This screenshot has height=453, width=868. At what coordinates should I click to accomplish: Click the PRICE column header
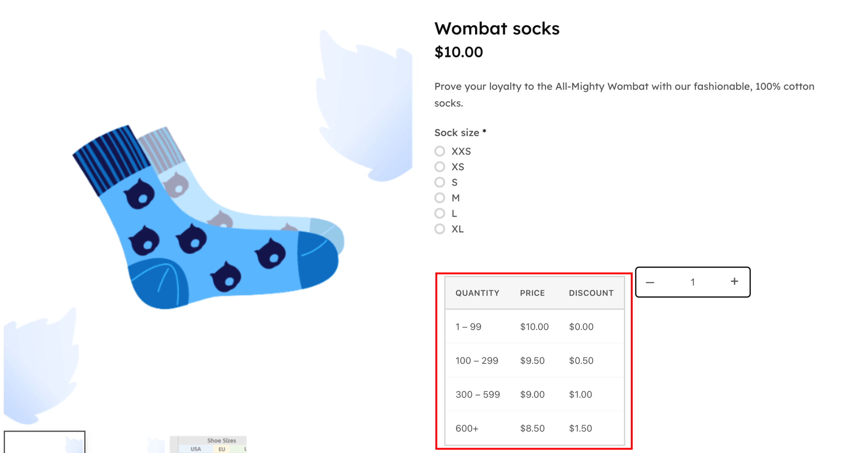coord(532,293)
